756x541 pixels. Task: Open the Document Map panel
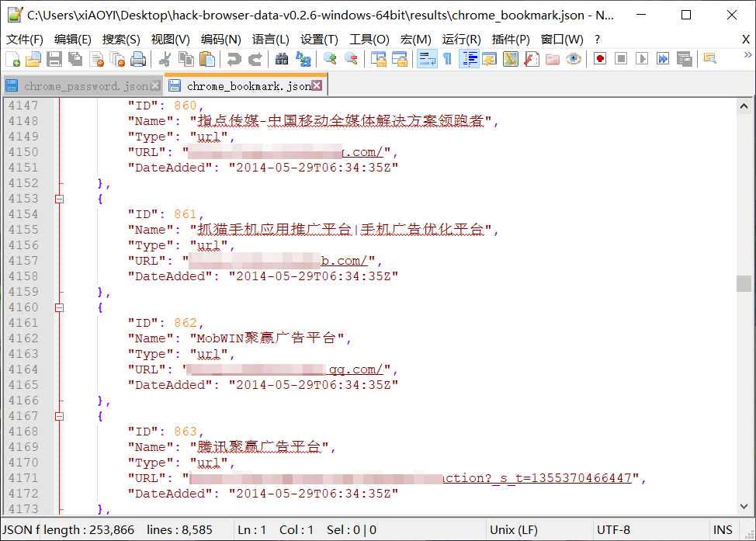tap(510, 59)
